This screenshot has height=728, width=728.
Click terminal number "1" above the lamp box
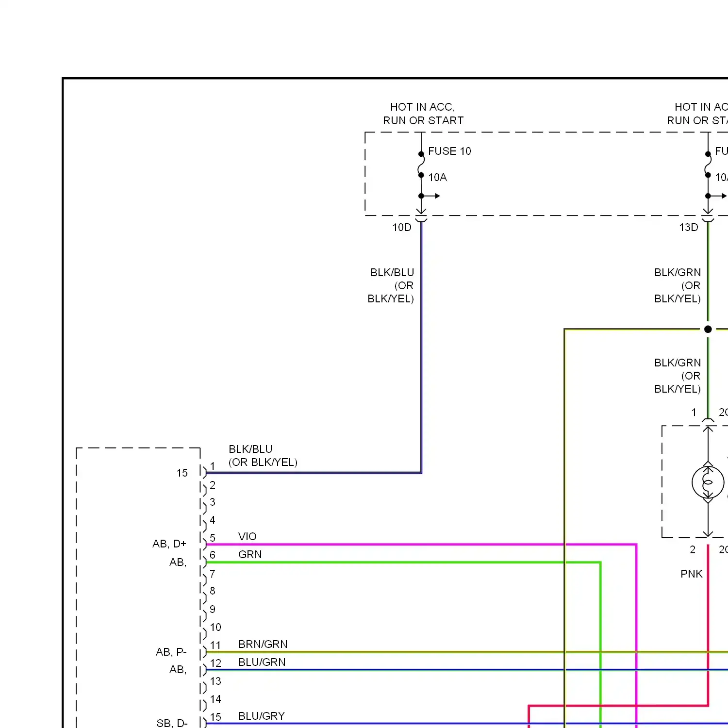[x=694, y=412]
